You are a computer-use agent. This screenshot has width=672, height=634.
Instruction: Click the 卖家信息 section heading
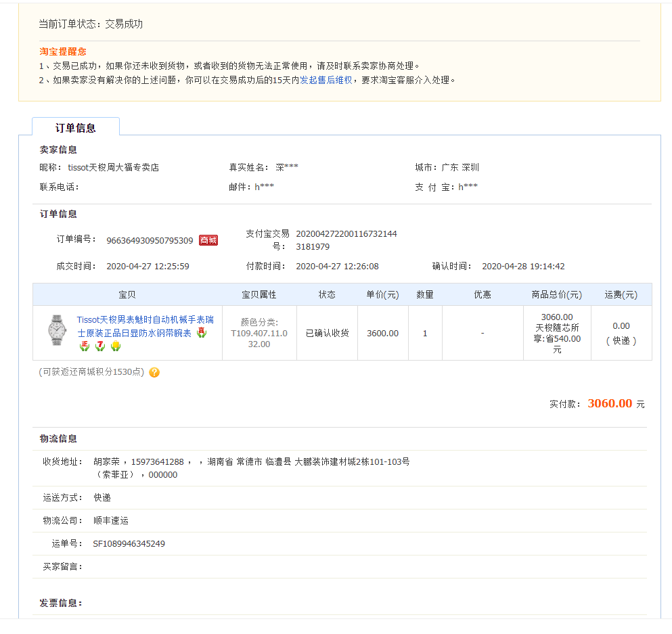tap(58, 150)
